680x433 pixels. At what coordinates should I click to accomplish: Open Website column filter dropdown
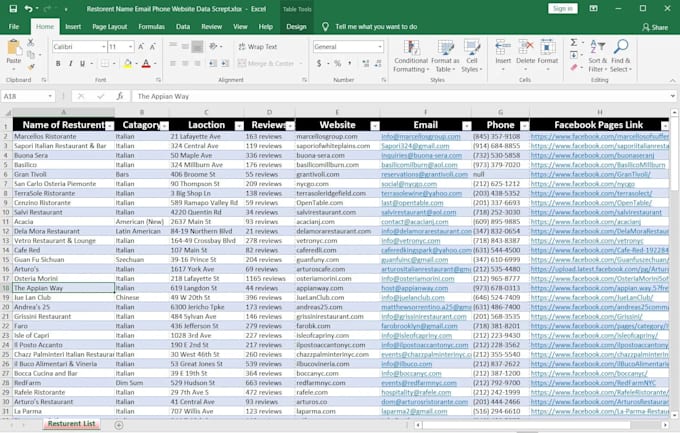coord(375,126)
